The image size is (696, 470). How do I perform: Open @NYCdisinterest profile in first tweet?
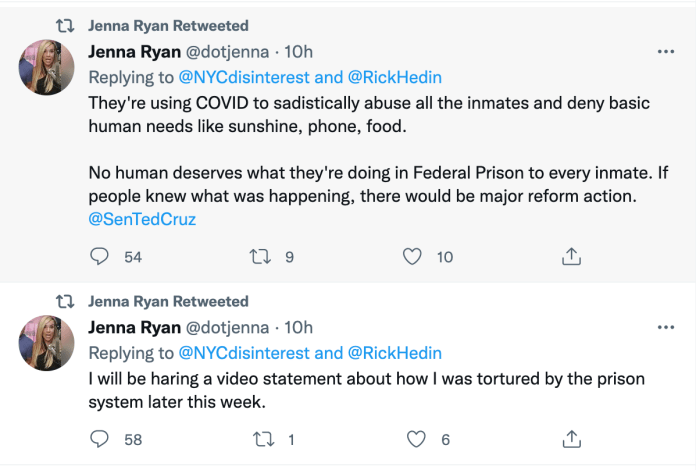tap(244, 76)
